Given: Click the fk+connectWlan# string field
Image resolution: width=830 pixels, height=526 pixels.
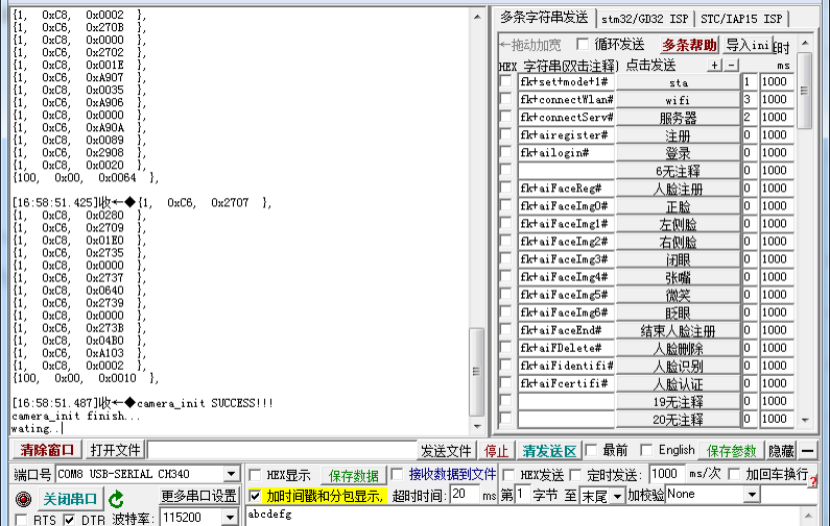Looking at the screenshot, I should coord(566,99).
